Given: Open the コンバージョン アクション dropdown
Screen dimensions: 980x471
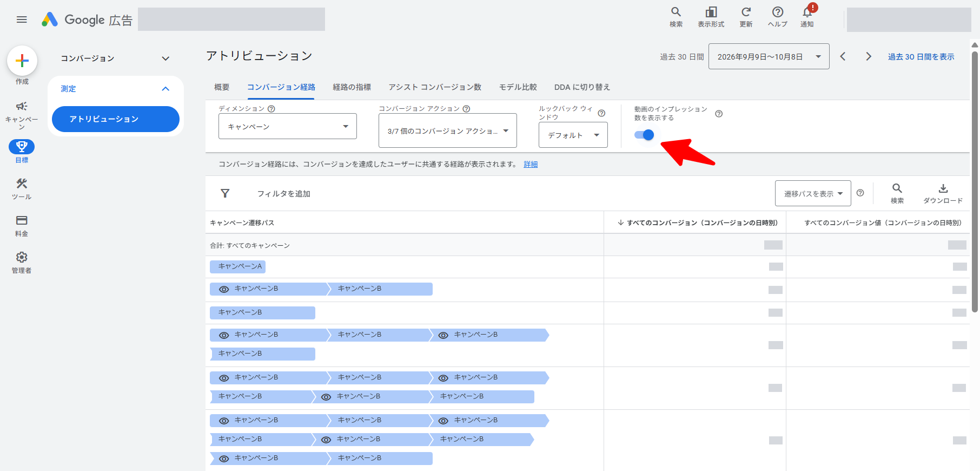Looking at the screenshot, I should click(x=448, y=130).
